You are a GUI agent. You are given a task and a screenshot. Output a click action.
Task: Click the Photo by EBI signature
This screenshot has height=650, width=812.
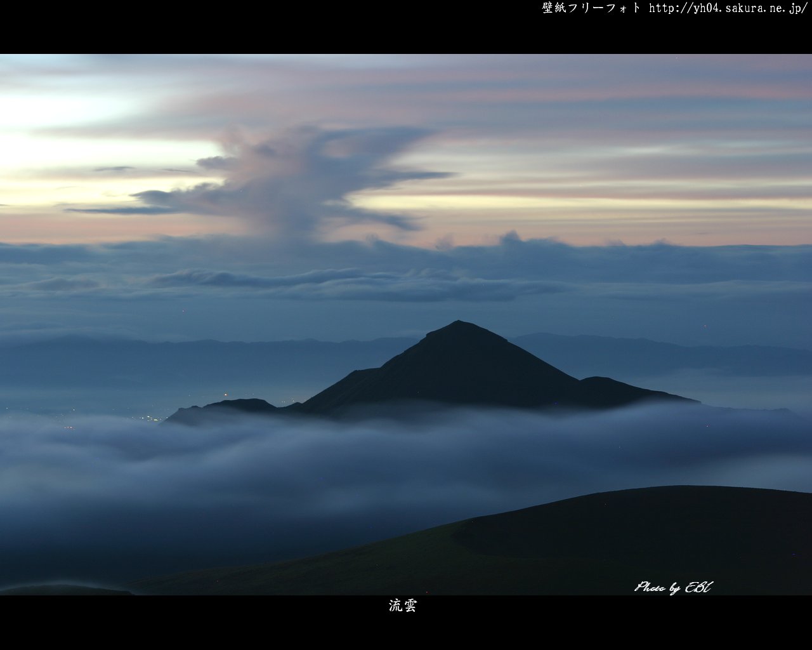pos(674,588)
